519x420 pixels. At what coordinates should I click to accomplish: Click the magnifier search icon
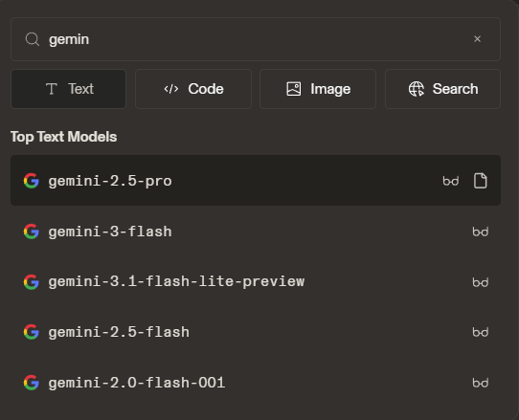coord(33,39)
